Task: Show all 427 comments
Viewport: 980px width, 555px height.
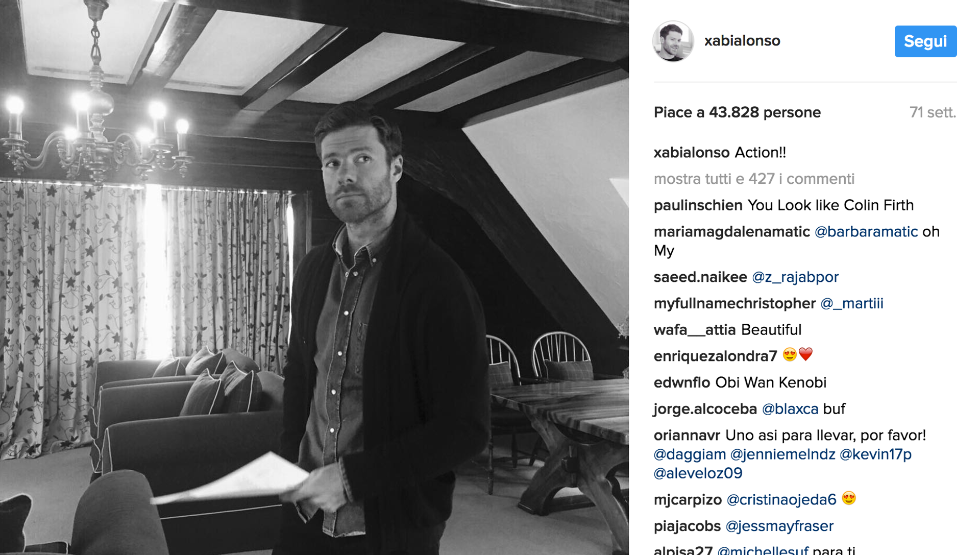Action: pyautogui.click(x=754, y=179)
